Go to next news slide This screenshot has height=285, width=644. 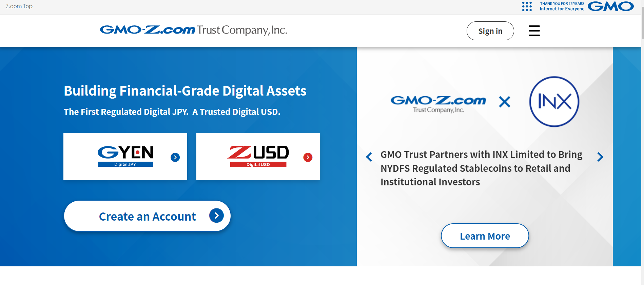pos(600,157)
